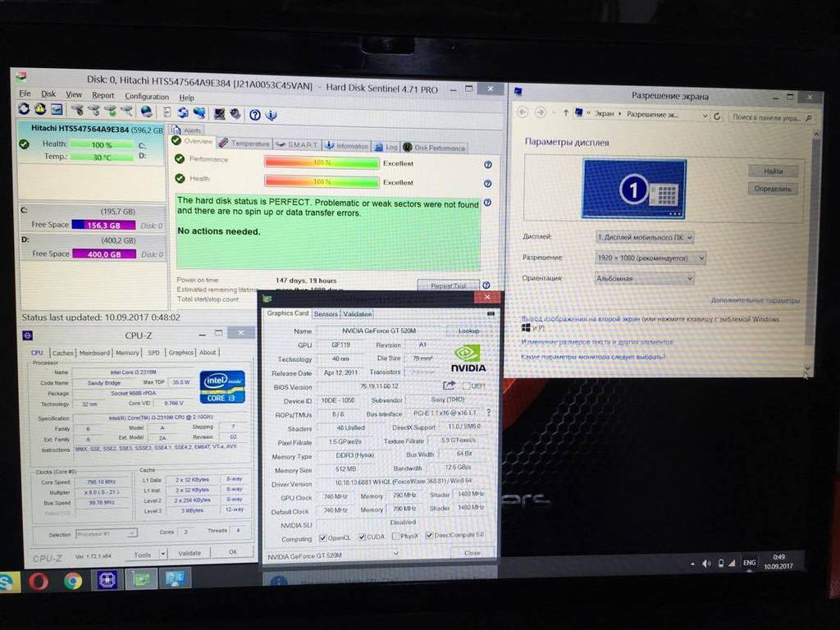The height and width of the screenshot is (630, 840).
Task: Click the document report toolbar icon
Action: tap(167, 112)
